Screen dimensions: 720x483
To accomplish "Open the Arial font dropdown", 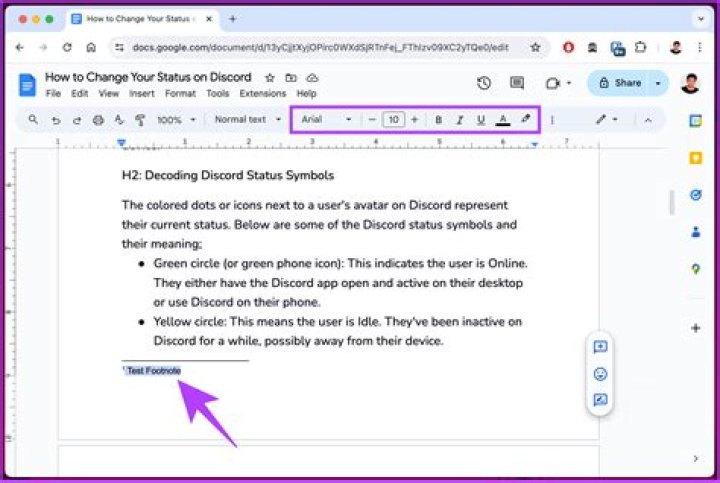I will point(326,120).
